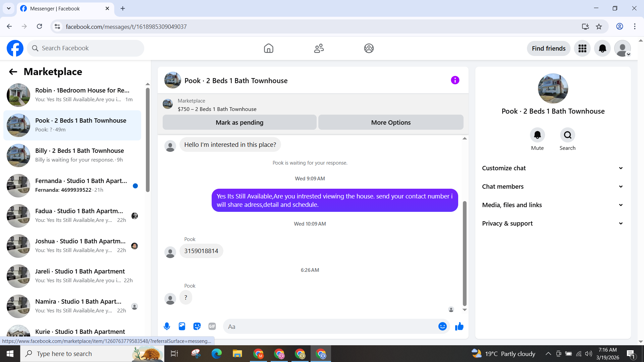
Task: Click the More Options button
Action: click(391, 122)
